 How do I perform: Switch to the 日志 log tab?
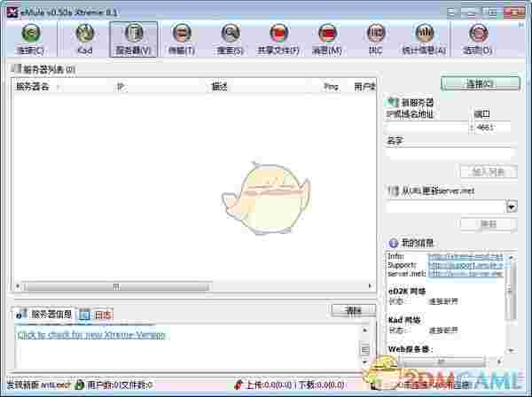pos(96,315)
